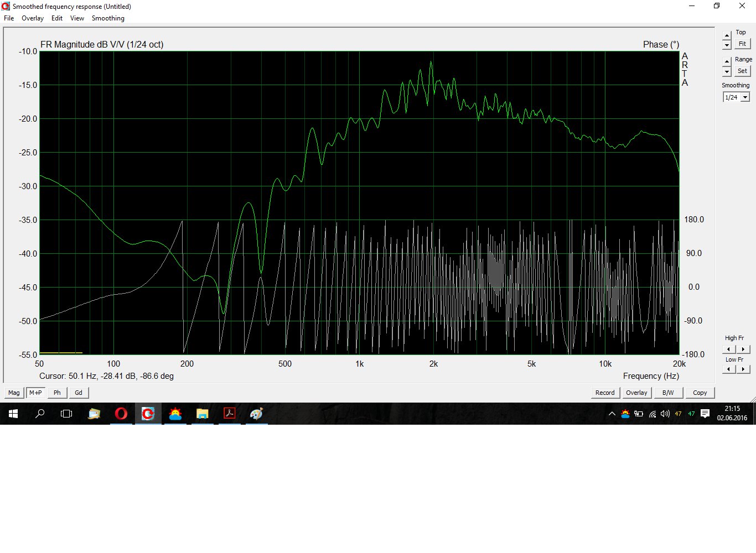
Task: Open the Smoothing menu
Action: [x=108, y=18]
